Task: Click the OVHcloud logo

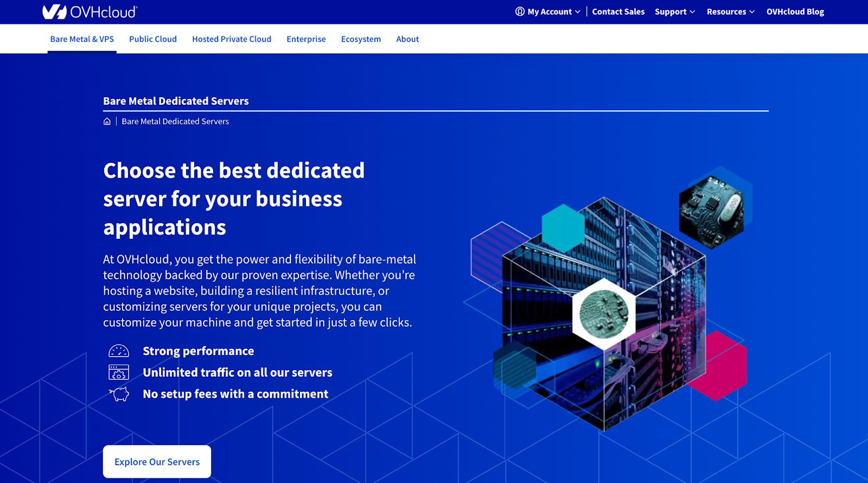Action: point(90,11)
